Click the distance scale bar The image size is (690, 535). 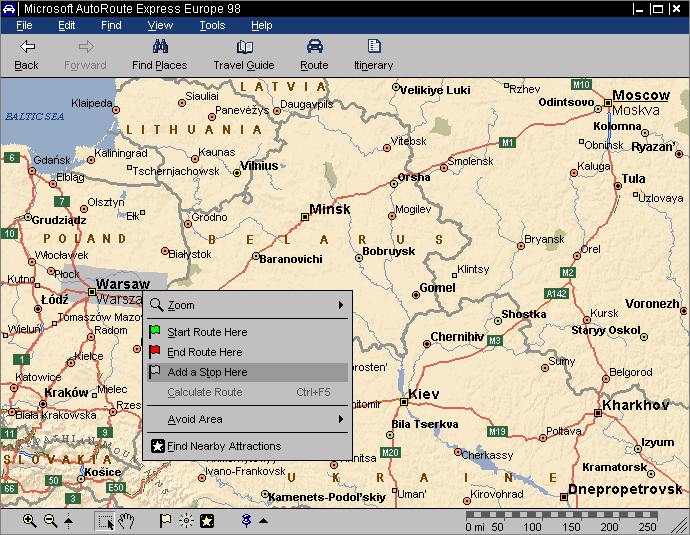pyautogui.click(x=562, y=515)
